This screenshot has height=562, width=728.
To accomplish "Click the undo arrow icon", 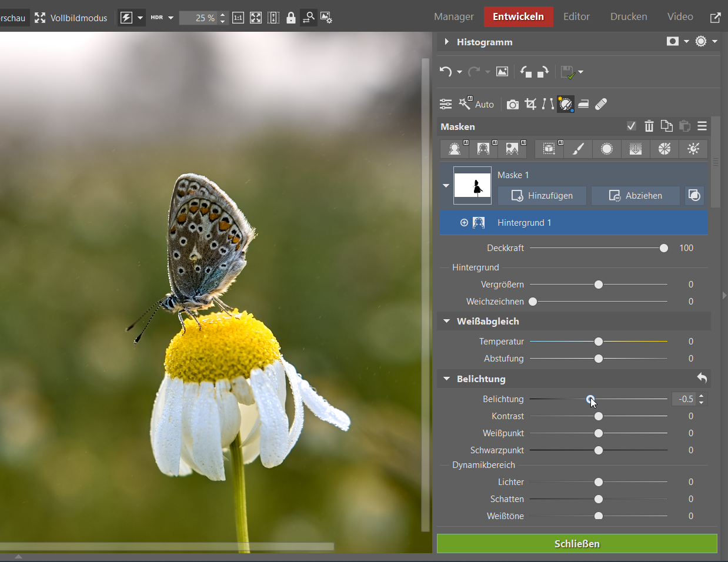I will pyautogui.click(x=446, y=72).
